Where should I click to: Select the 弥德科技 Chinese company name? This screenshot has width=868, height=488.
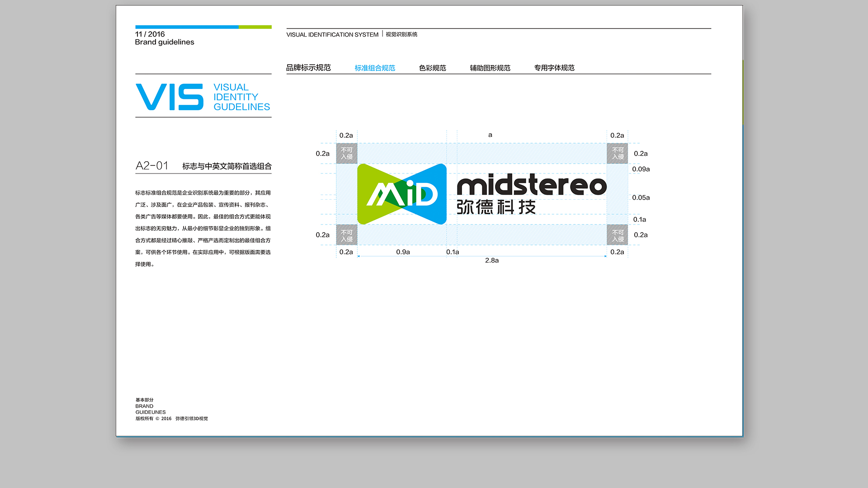tap(496, 207)
